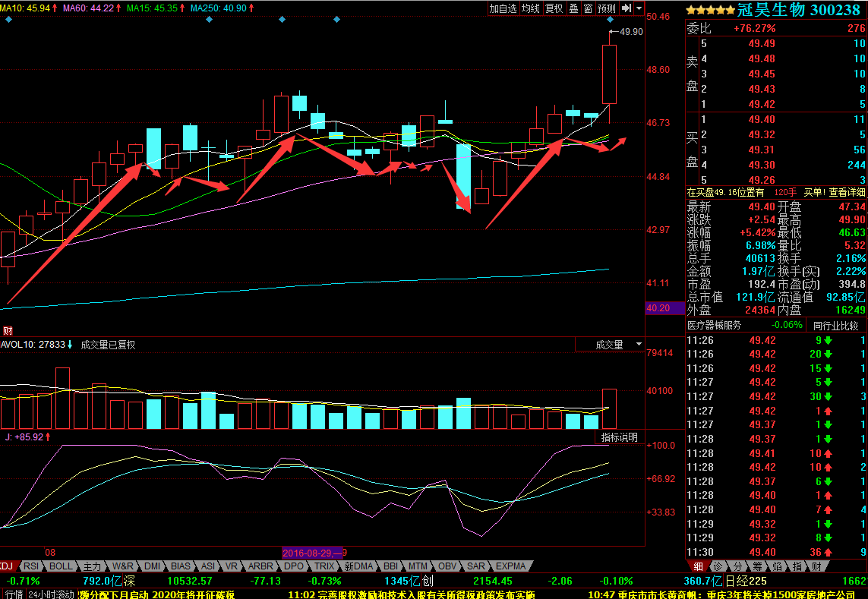
Task: Click the small red 财 marker on the chart
Action: pos(8,331)
